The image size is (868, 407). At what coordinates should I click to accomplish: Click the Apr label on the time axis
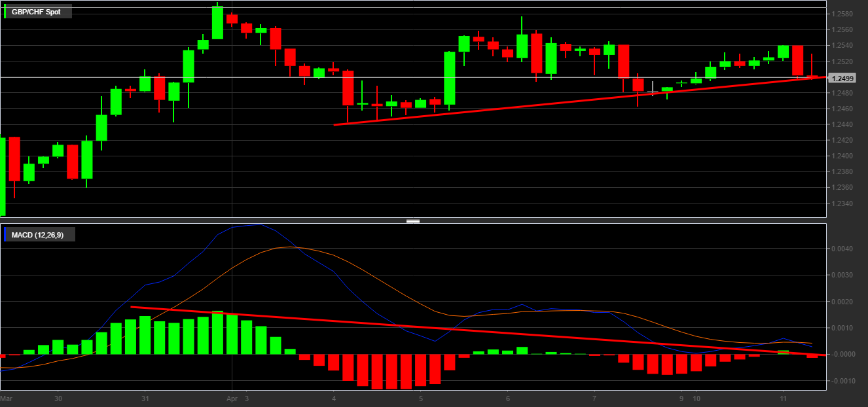pos(232,398)
